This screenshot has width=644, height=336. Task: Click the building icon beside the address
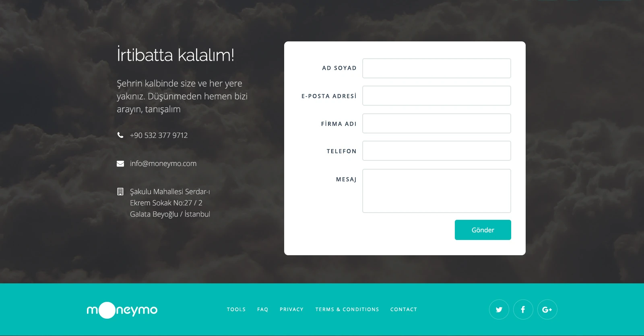click(120, 191)
